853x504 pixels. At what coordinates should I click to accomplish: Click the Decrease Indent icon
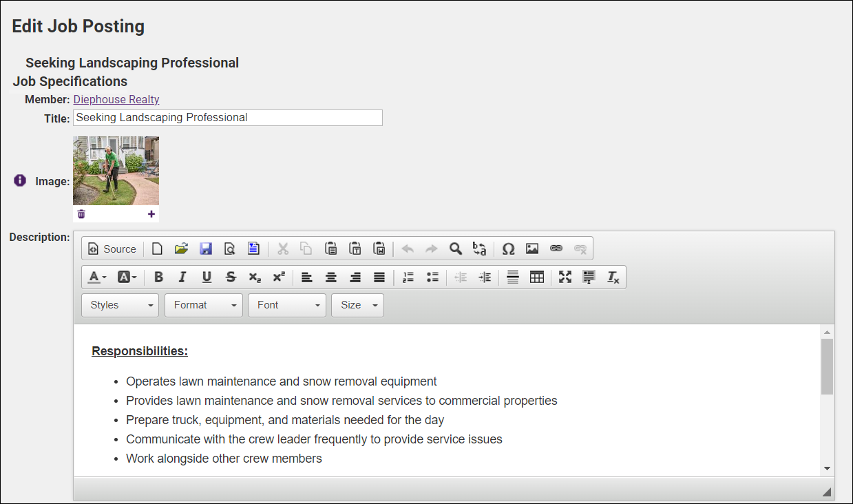coord(461,277)
